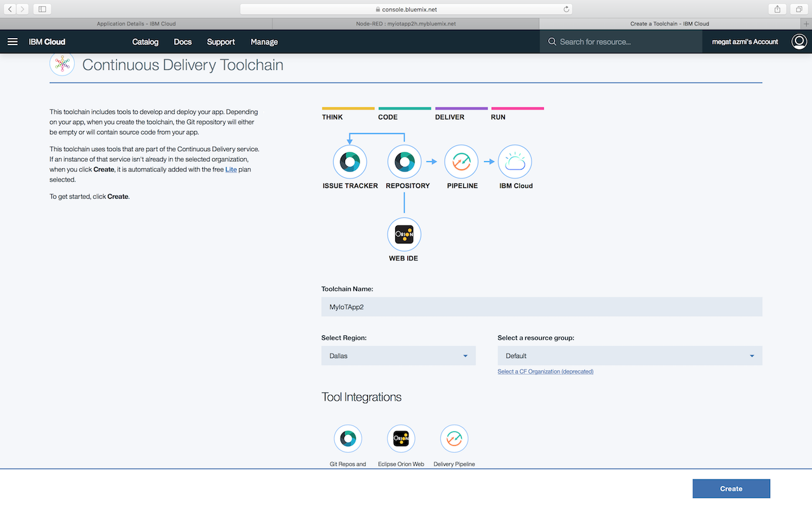Viewport: 812px width, 508px height.
Task: Select the Pipeline icon in diagram
Action: tap(462, 162)
